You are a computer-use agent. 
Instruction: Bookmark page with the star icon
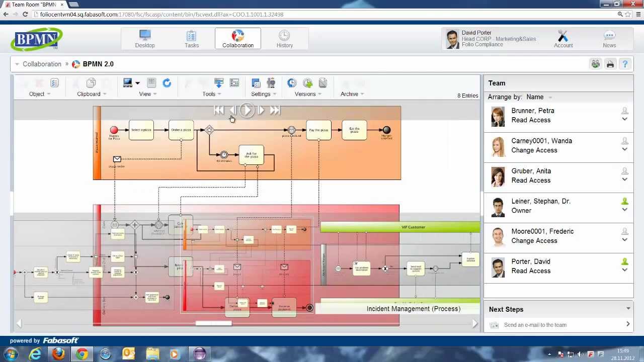click(628, 14)
